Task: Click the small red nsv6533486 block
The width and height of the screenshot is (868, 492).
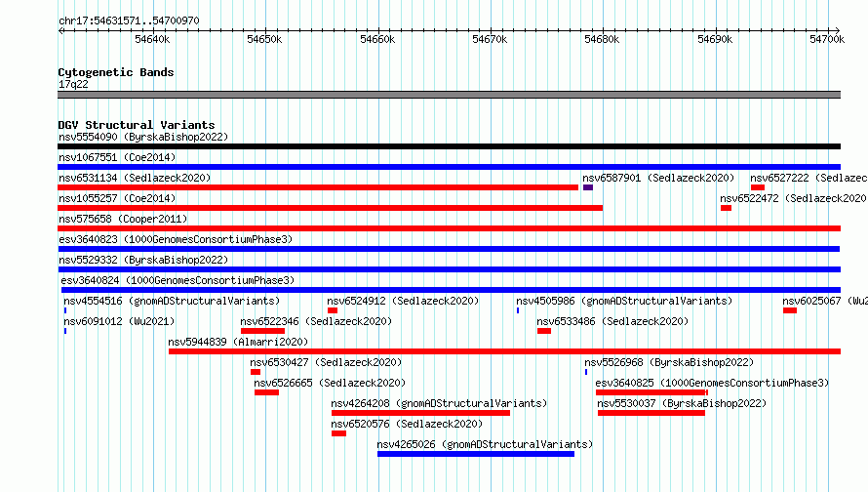Action: (544, 331)
